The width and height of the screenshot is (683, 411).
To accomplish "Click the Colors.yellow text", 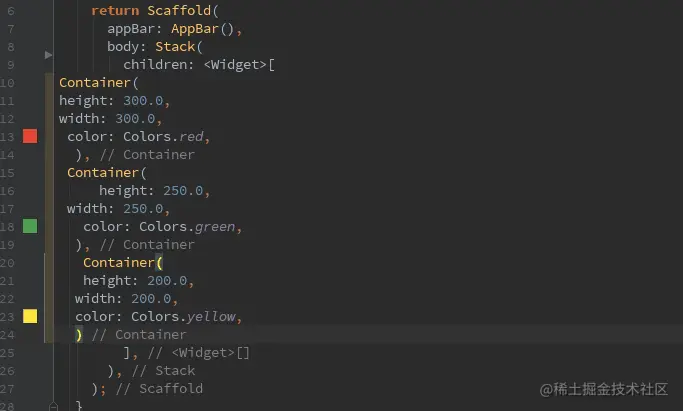I will tap(183, 317).
